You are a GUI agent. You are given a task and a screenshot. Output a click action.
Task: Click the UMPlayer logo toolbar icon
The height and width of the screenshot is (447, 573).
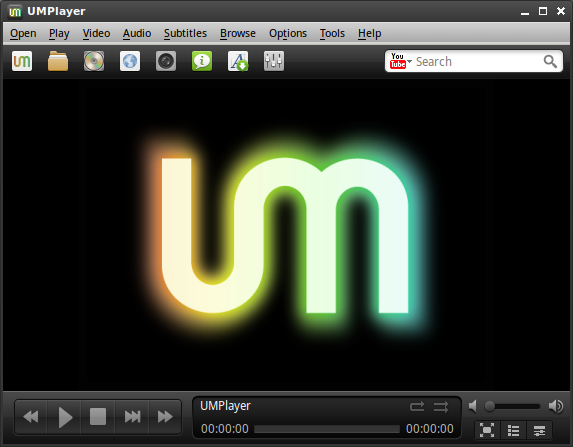point(22,61)
